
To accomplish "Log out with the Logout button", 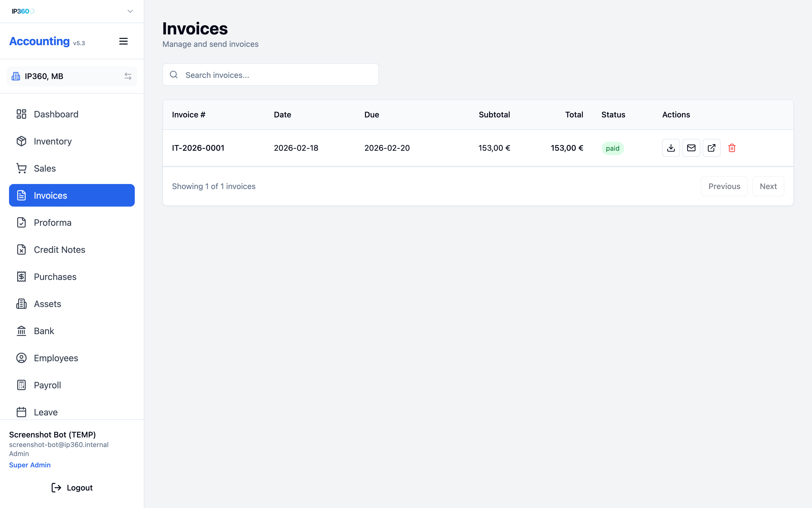I will coord(72,487).
